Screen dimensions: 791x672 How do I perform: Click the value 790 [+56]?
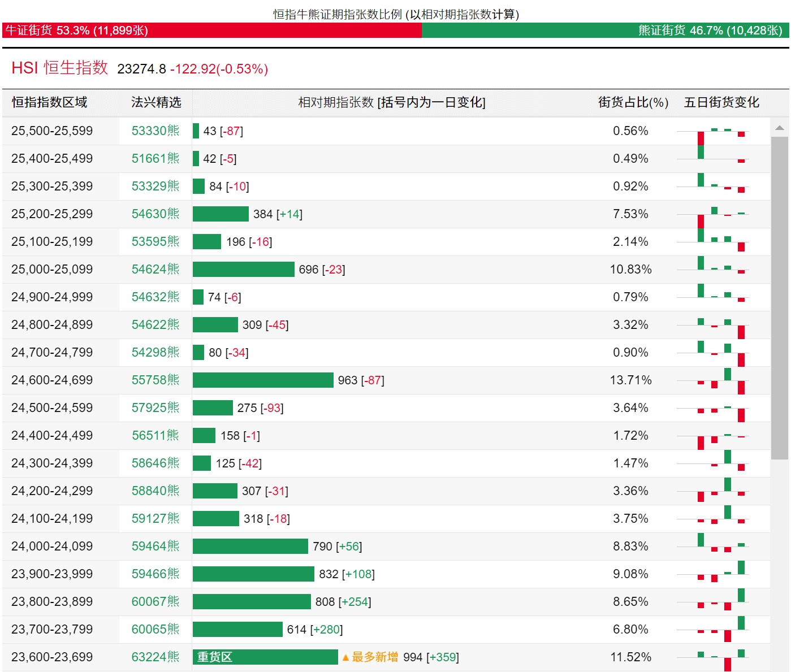(x=338, y=546)
